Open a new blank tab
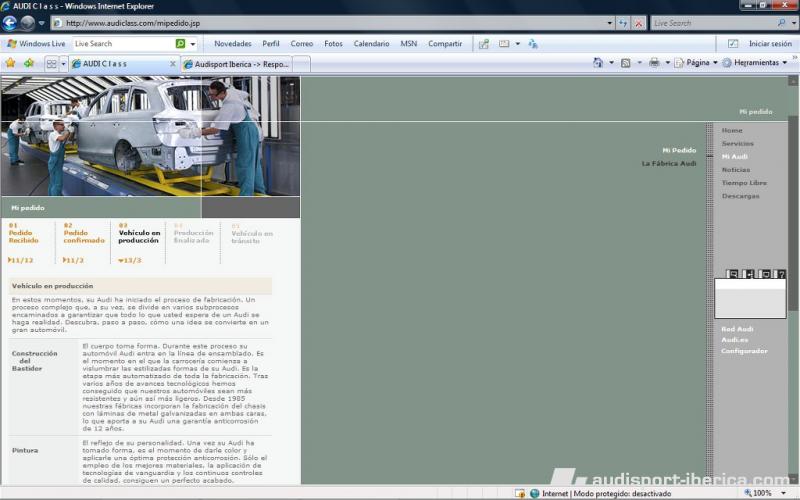The height and width of the screenshot is (500, 800). (x=302, y=64)
